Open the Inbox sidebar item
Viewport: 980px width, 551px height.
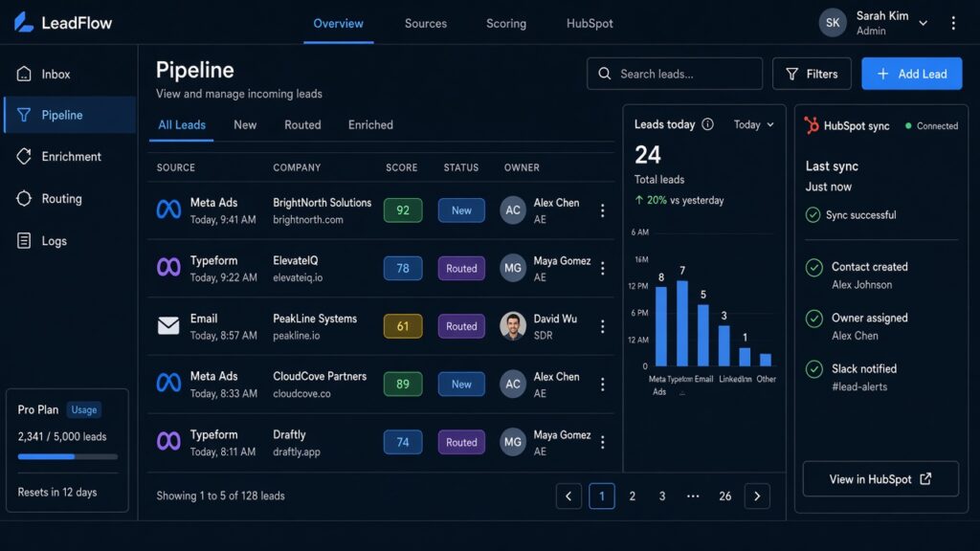click(69, 74)
